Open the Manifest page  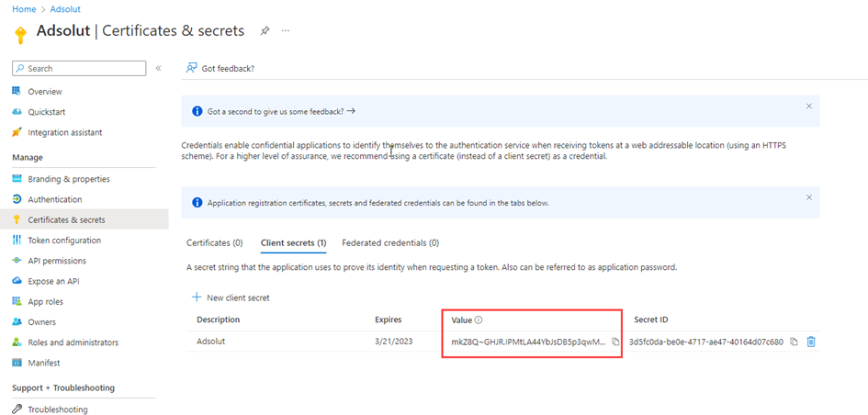(45, 363)
